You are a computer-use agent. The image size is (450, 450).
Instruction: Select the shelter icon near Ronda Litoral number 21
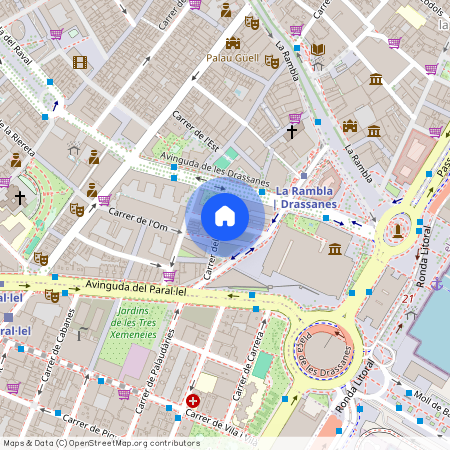(411, 315)
